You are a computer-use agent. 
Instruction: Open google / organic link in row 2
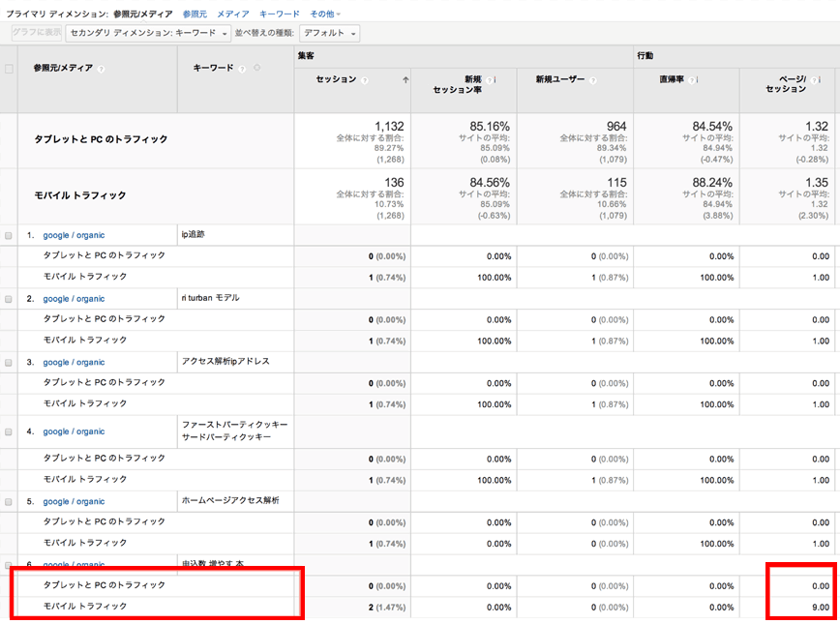coord(74,299)
